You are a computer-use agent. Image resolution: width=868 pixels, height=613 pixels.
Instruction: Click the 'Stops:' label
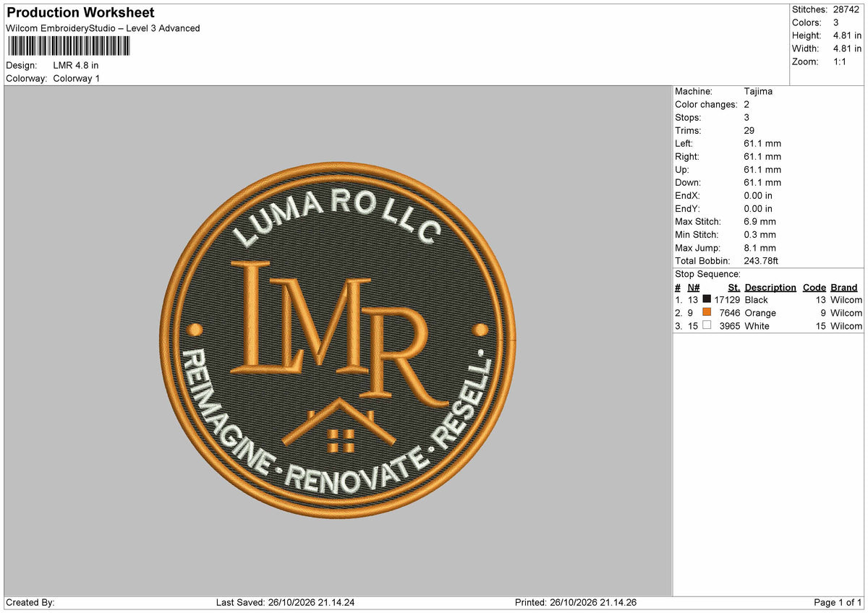click(687, 117)
